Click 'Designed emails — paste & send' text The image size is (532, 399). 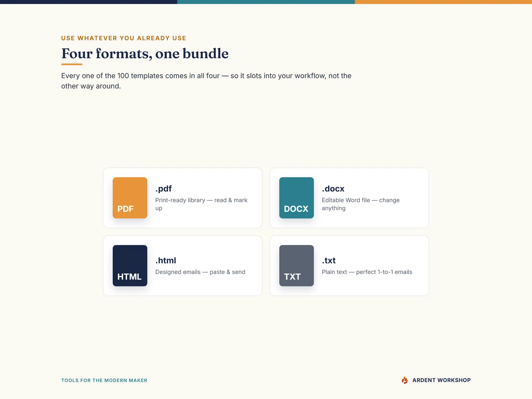tap(200, 272)
